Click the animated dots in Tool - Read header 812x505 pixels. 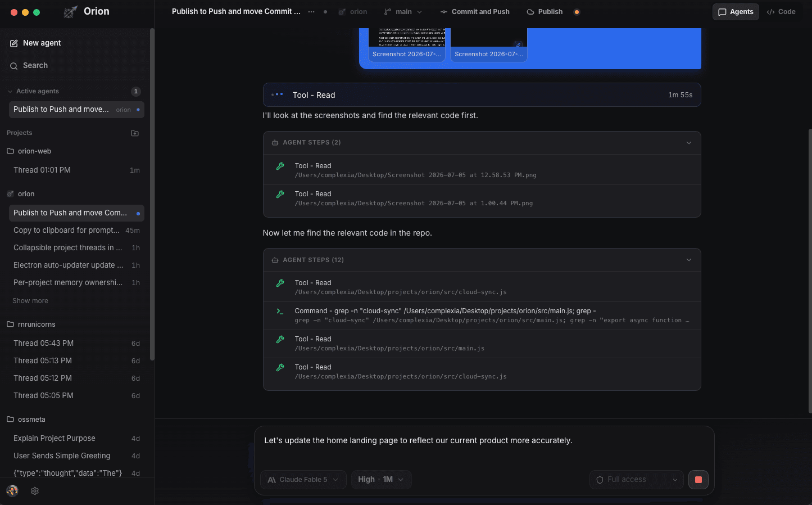277,94
